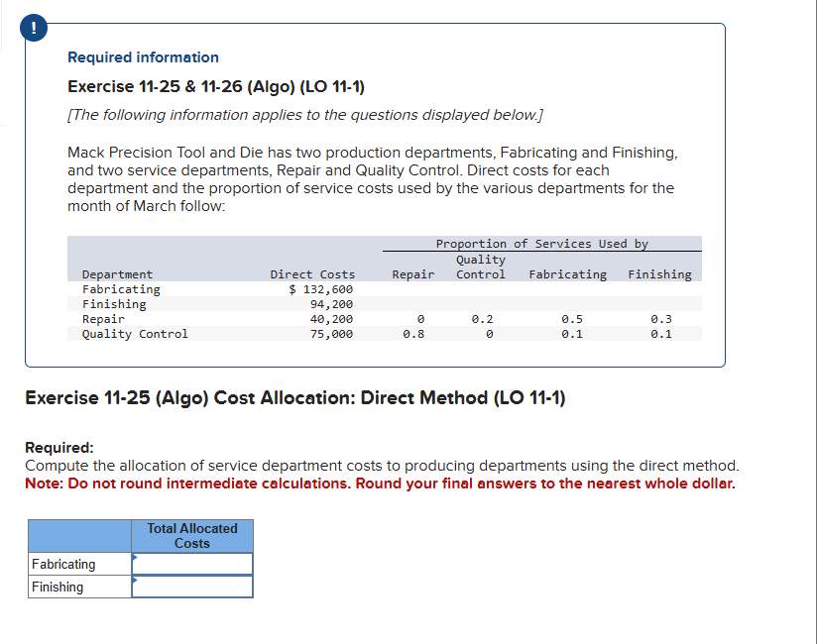Image resolution: width=817 pixels, height=644 pixels.
Task: Select the Finishing Total Allocated Costs input field
Action: (192, 587)
